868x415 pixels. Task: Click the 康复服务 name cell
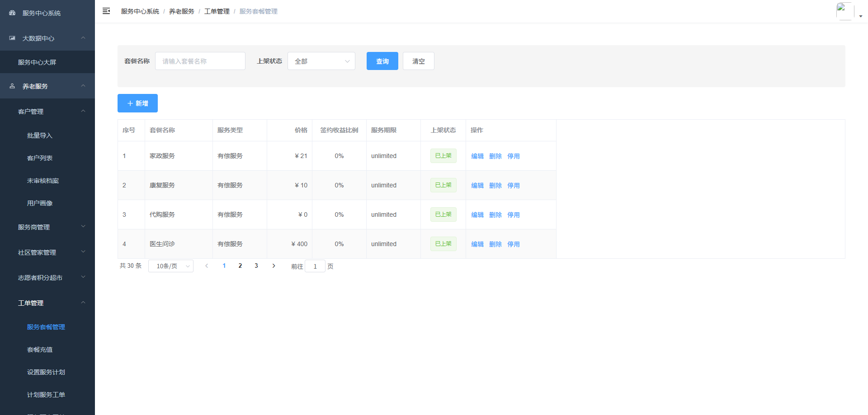(179, 185)
